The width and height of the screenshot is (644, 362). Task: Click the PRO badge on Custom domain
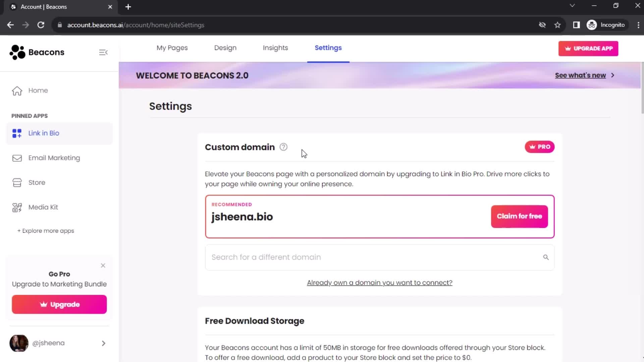(x=539, y=147)
